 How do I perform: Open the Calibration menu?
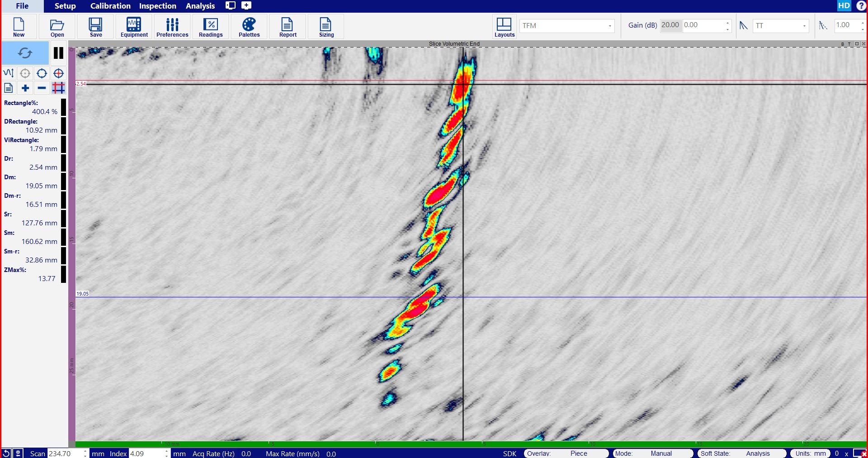coord(110,6)
